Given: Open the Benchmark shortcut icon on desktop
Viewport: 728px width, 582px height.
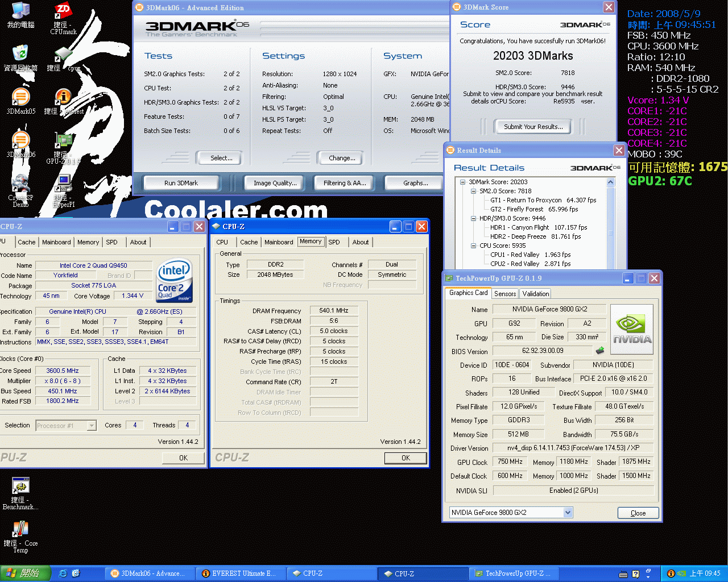Looking at the screenshot, I should pos(20,493).
